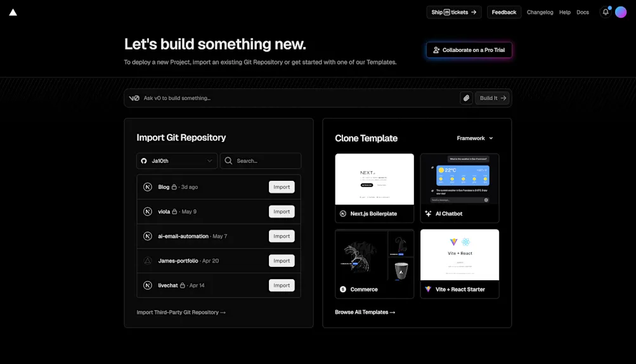
Task: Import the viola repository
Action: click(282, 212)
